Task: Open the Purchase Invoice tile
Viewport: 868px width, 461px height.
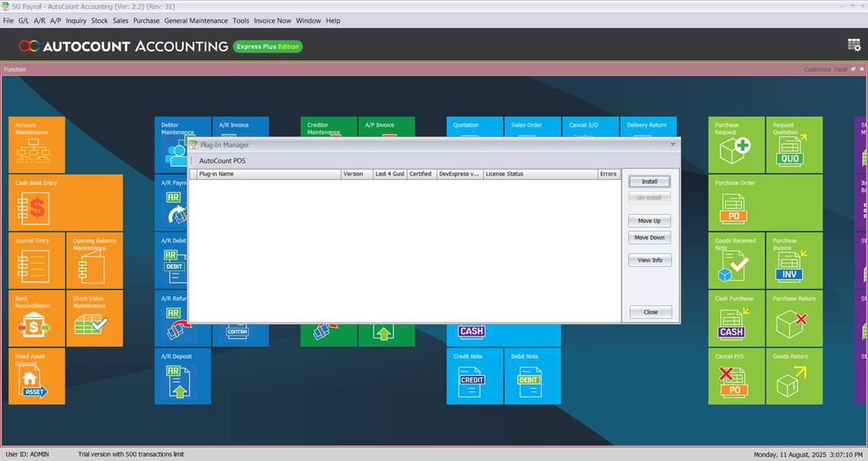Action: tap(795, 260)
